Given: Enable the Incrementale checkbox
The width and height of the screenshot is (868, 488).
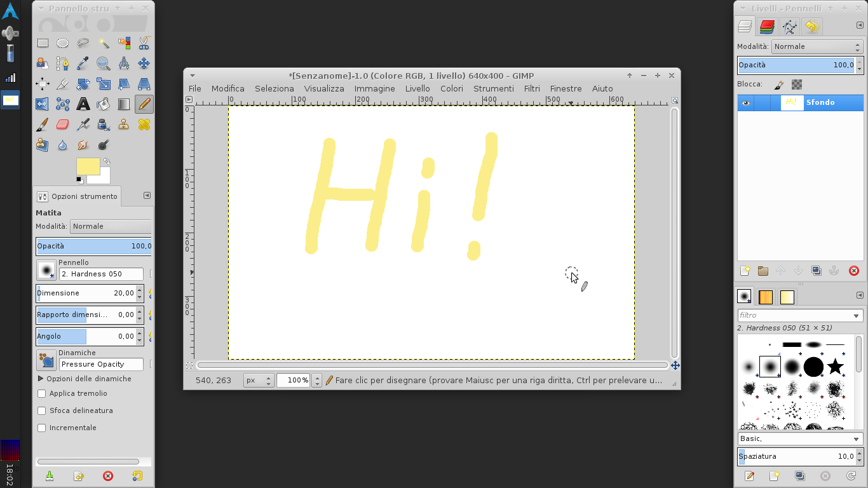Looking at the screenshot, I should pyautogui.click(x=42, y=428).
